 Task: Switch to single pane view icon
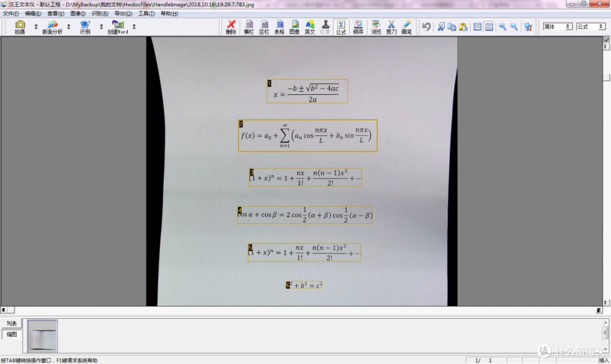pos(477,27)
